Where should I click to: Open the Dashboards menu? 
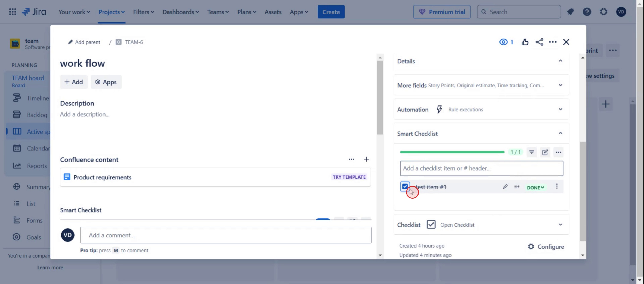pos(180,12)
